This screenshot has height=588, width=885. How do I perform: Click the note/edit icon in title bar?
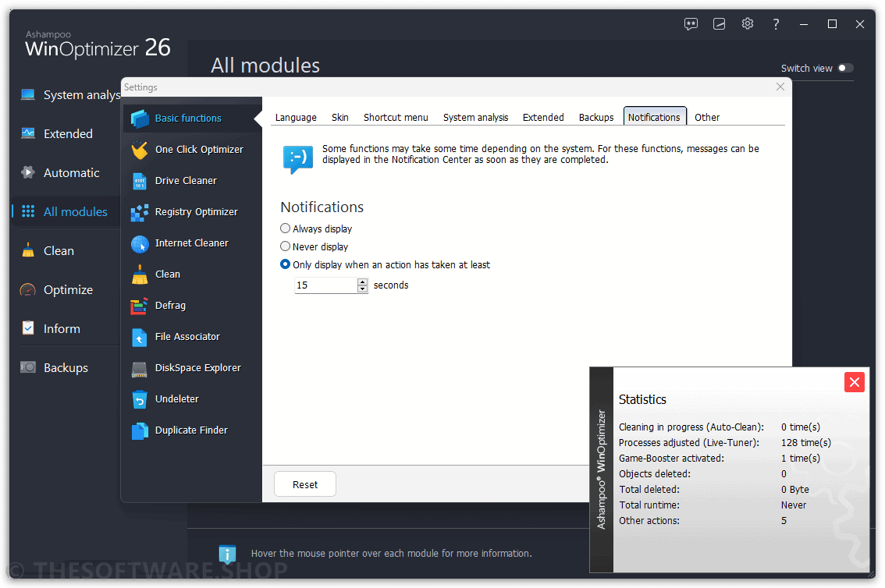click(719, 23)
